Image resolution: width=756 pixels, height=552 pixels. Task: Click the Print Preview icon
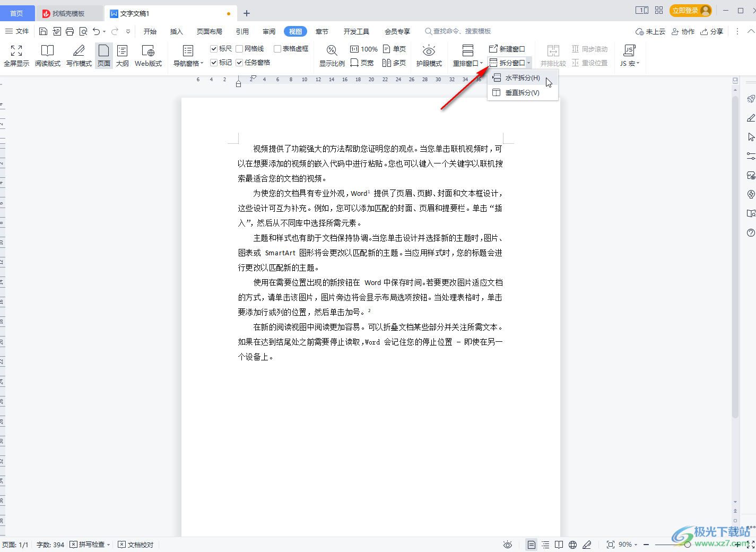(x=83, y=31)
